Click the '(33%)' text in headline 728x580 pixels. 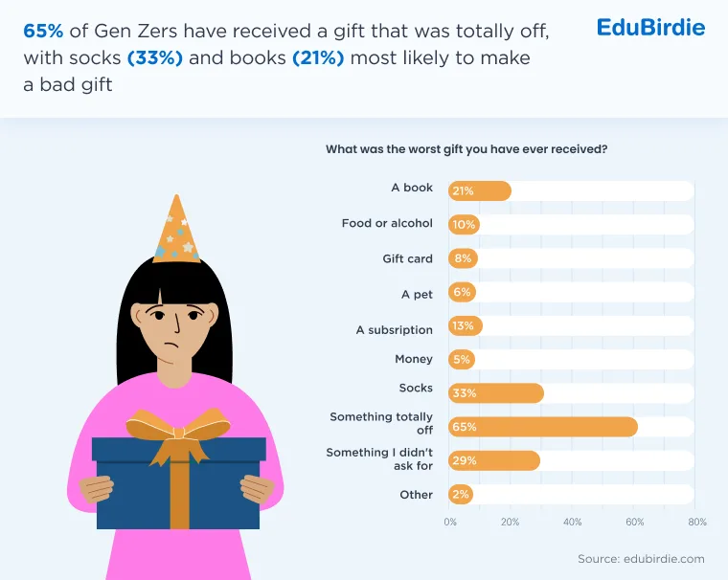(155, 58)
